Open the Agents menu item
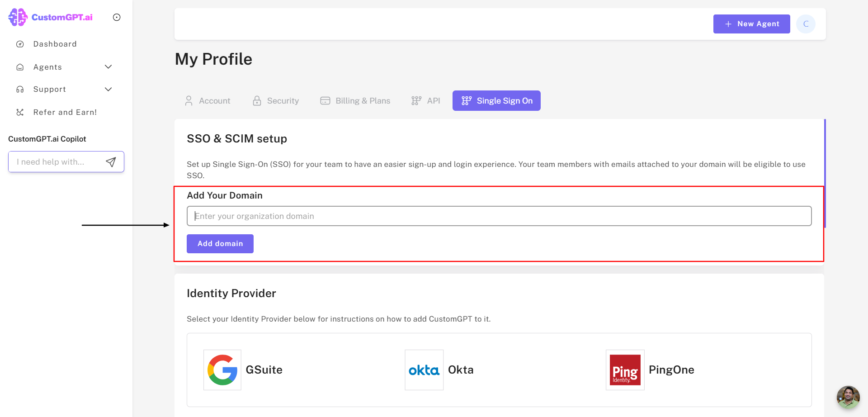 (x=47, y=67)
